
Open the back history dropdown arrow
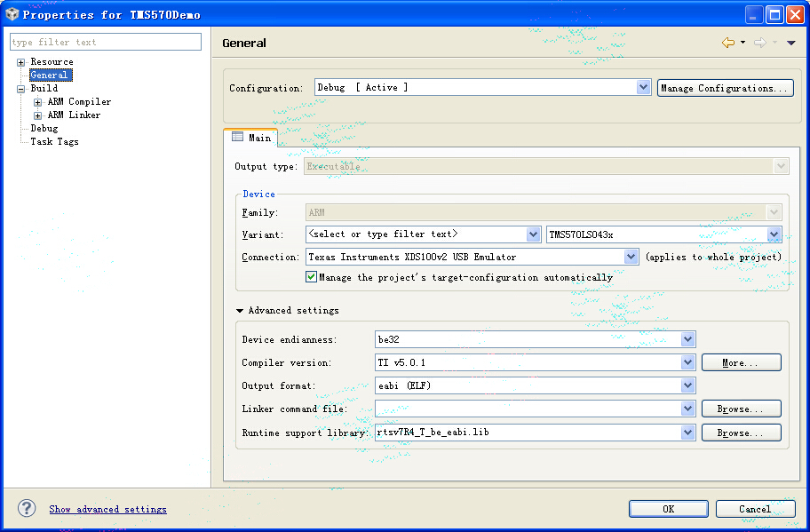tap(742, 43)
